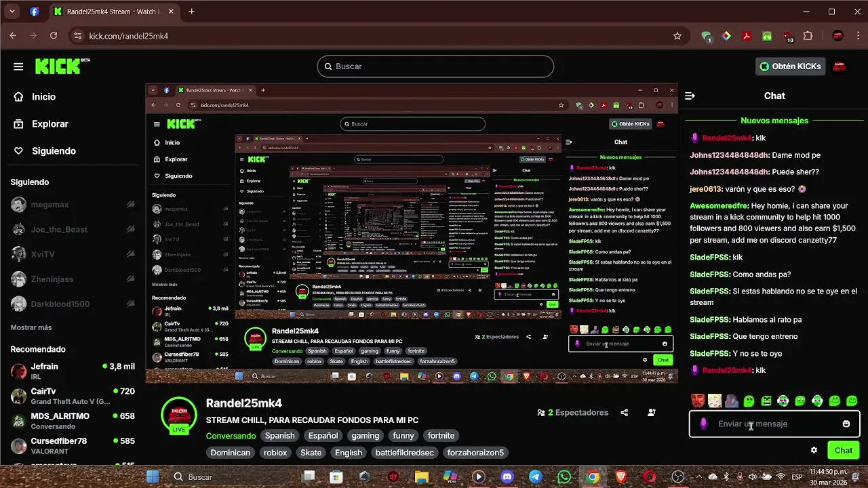Insert the last smiling green blob emote
Screen dimensions: 868x488
852,401
